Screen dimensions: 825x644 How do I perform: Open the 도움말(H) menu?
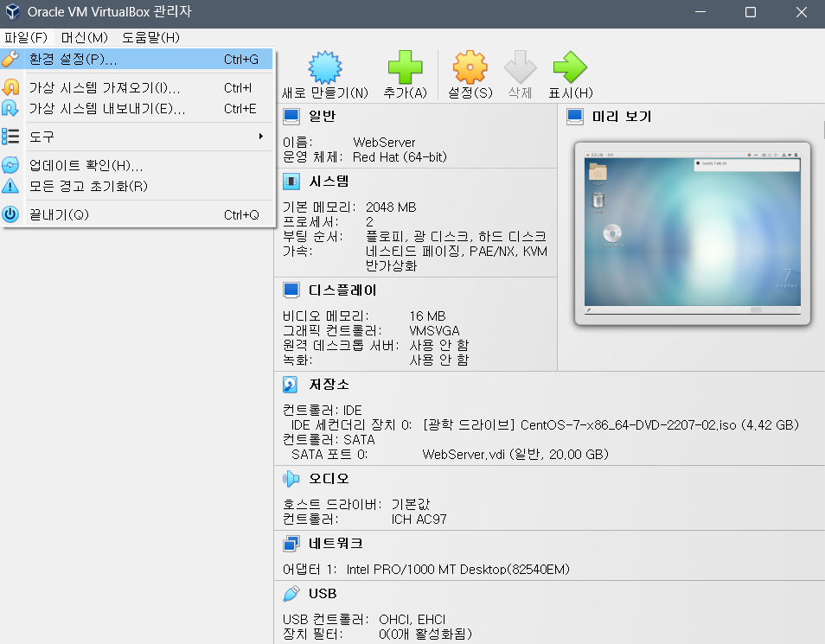click(151, 37)
